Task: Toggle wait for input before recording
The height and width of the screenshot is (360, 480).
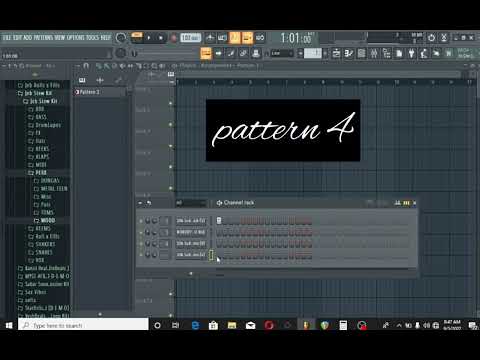Action: (222, 38)
